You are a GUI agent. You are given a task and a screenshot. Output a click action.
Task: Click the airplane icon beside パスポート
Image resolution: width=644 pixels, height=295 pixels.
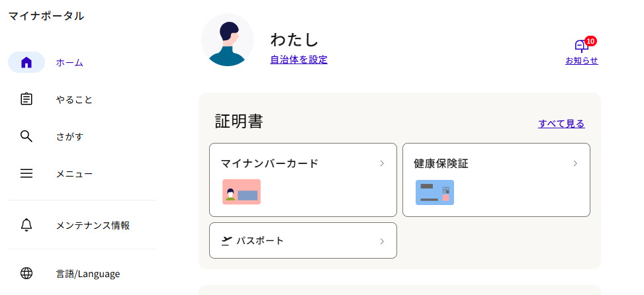pos(227,240)
